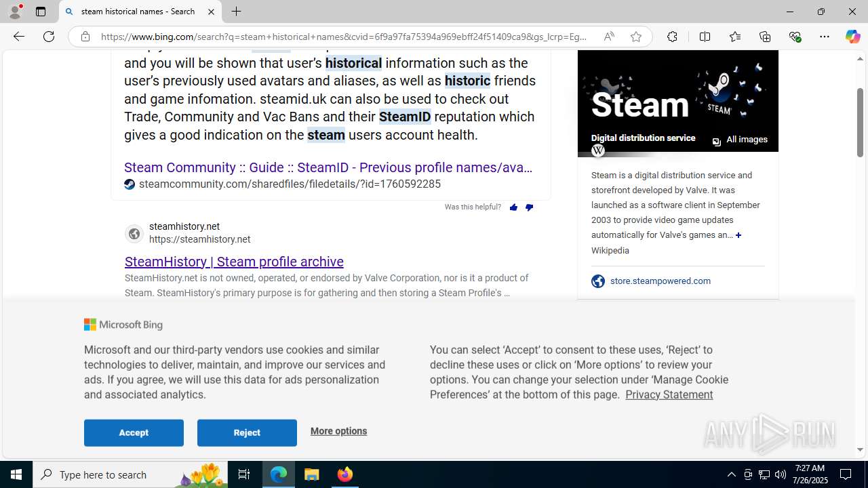Open network status tray icon
This screenshot has height=488, width=868.
pos(764,474)
